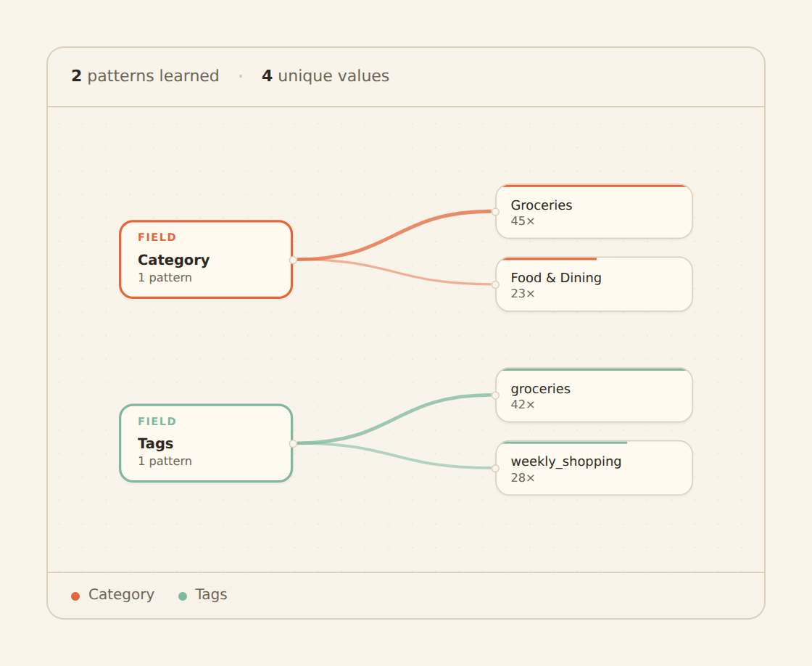Image resolution: width=812 pixels, height=666 pixels.
Task: Click '1 pattern' text in Tags node
Action: pyautogui.click(x=165, y=461)
